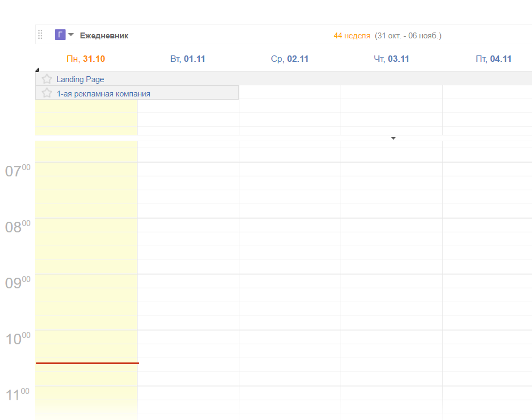Open the Landing Page task
Image resolution: width=532 pixels, height=420 pixels.
[80, 79]
